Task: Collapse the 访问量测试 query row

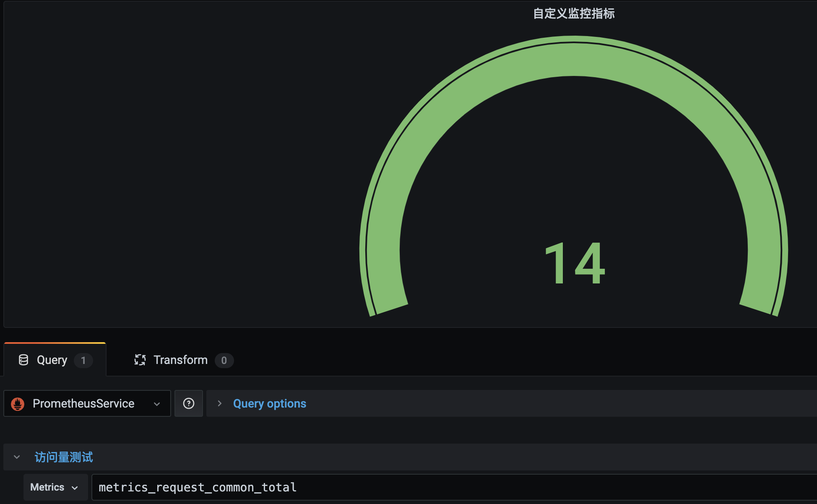Action: click(17, 457)
